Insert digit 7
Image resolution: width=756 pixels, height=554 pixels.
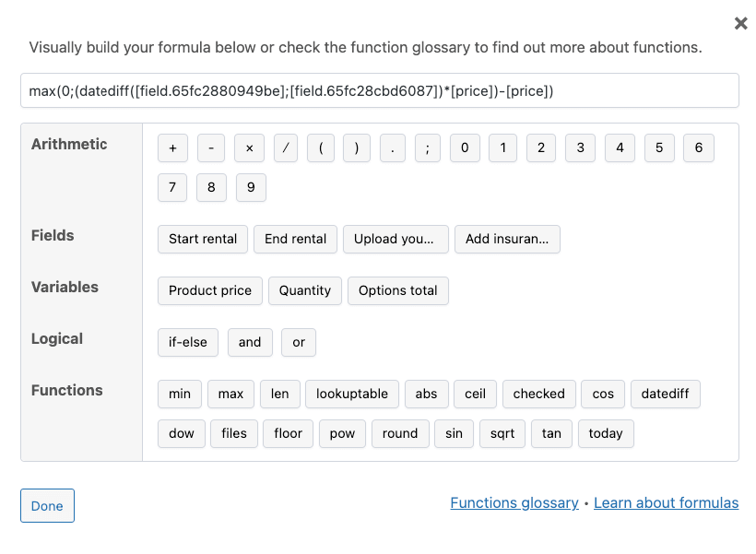tap(172, 187)
